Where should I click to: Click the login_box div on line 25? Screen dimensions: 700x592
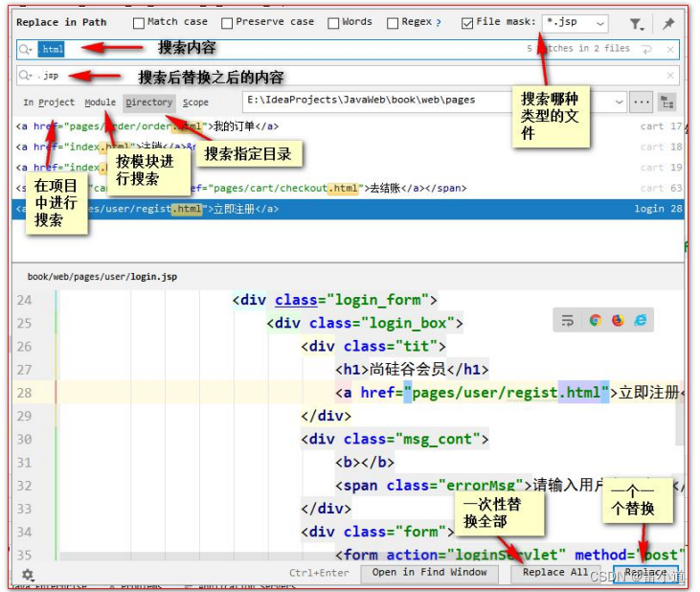pyautogui.click(x=365, y=323)
